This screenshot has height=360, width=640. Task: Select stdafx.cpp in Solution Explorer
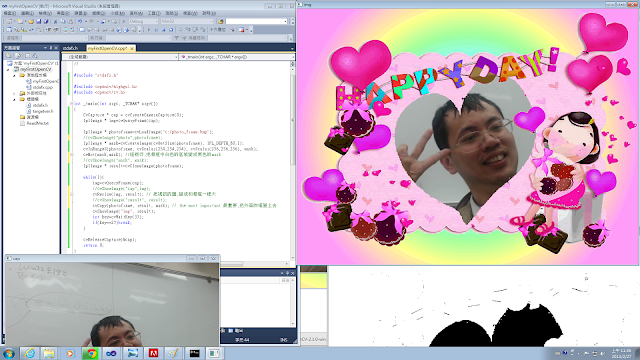(42, 87)
